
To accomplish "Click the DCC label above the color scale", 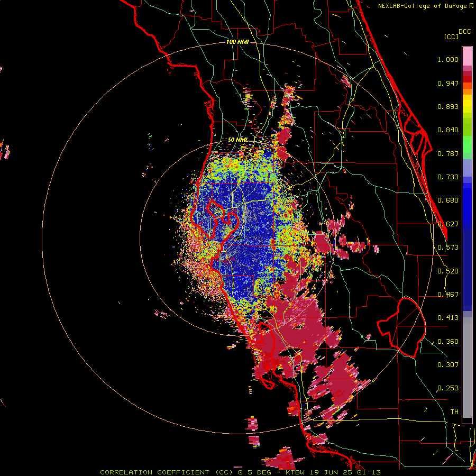I will tap(464, 32).
